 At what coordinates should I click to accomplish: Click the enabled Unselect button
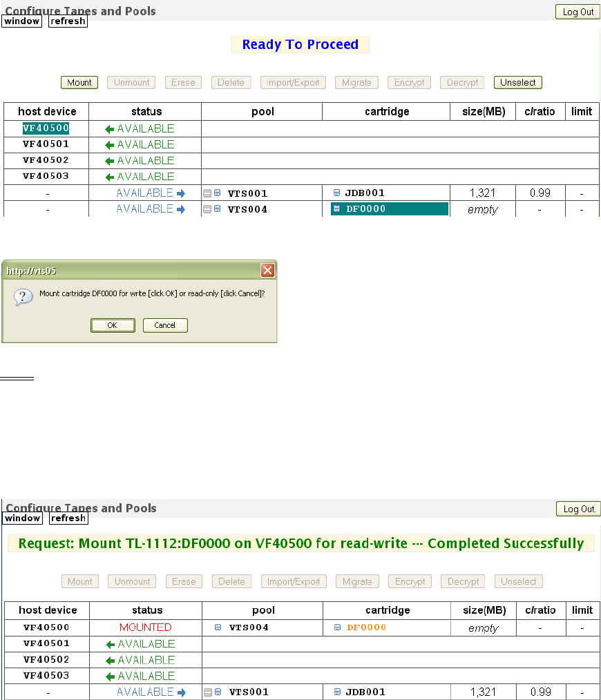coord(517,83)
